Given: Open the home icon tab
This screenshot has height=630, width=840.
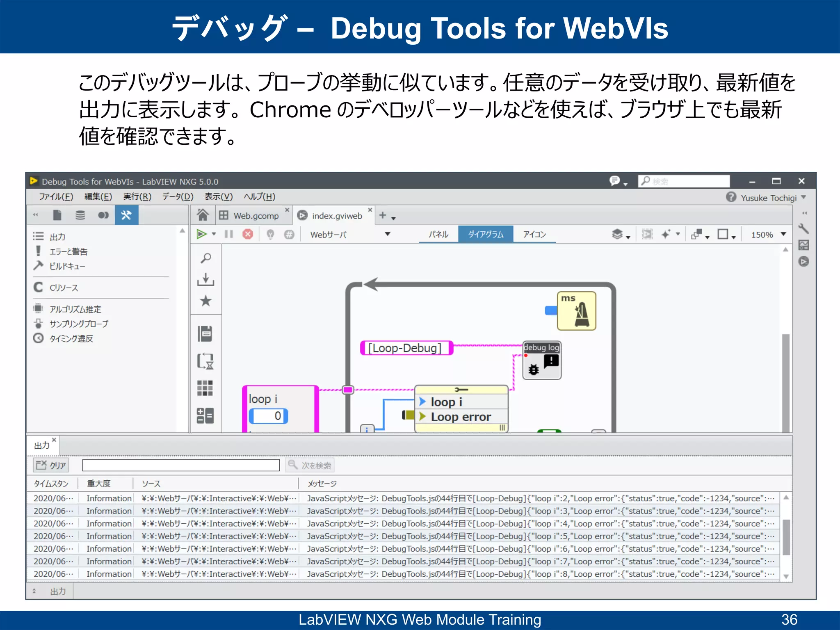Looking at the screenshot, I should coord(203,215).
